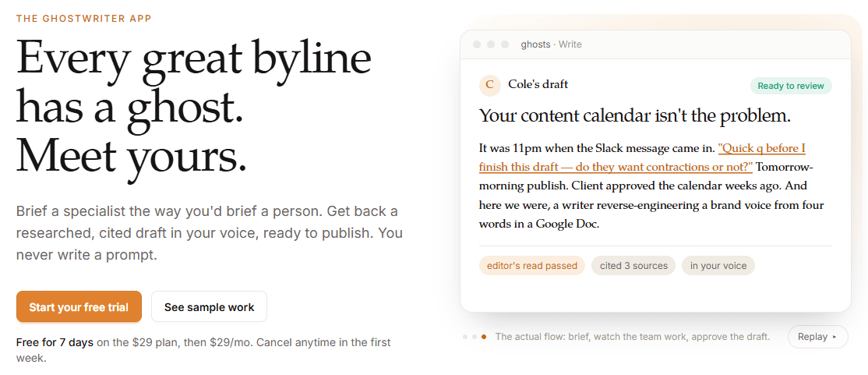This screenshot has height=375, width=868.
Task: Click the ghosts · Write window title
Action: [x=552, y=44]
